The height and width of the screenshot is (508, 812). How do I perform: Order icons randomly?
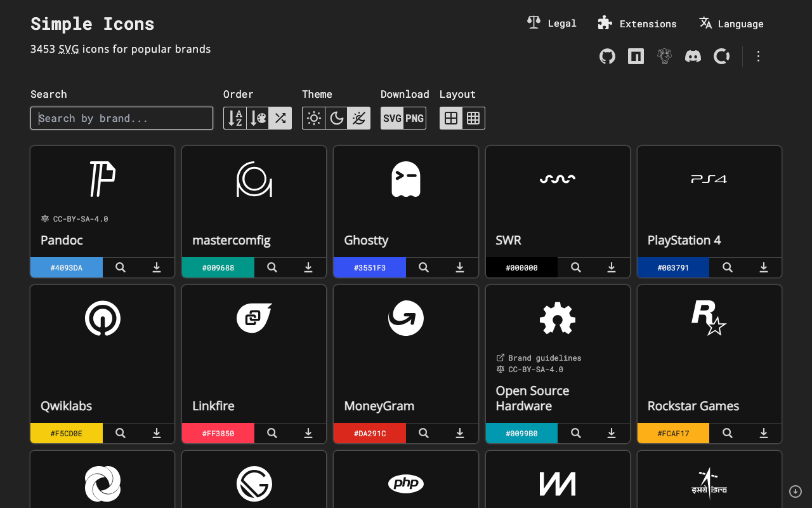point(280,118)
